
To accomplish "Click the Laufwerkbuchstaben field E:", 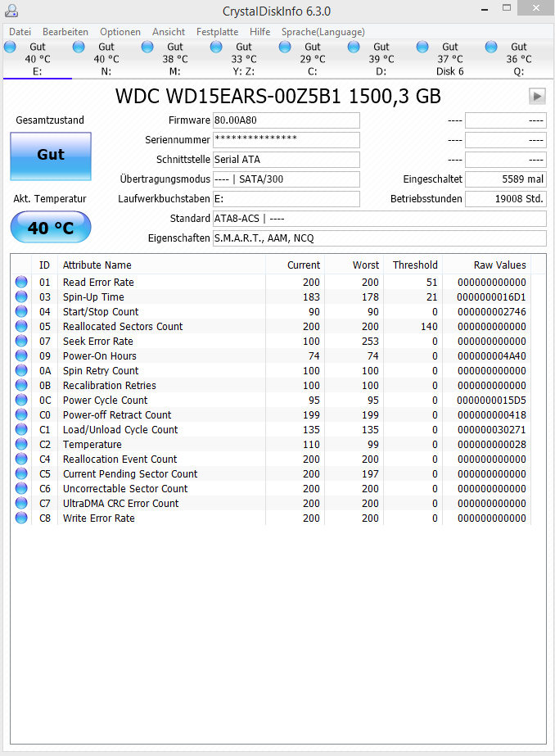I will click(287, 199).
